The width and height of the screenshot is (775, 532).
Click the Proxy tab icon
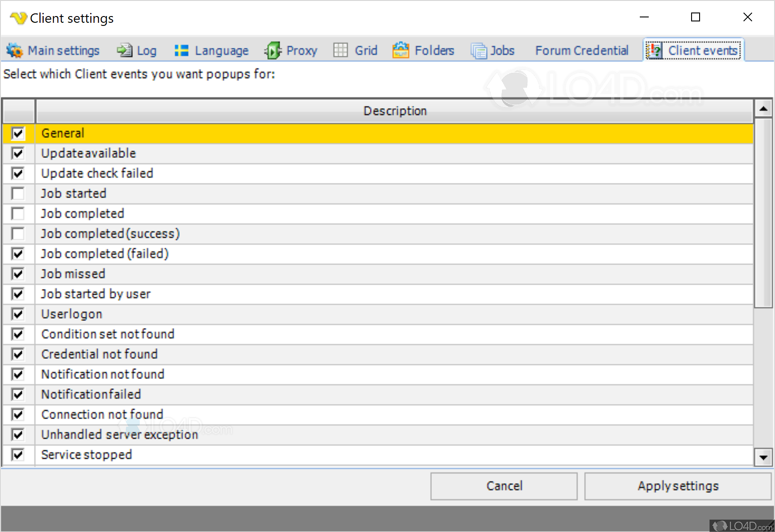coord(273,50)
